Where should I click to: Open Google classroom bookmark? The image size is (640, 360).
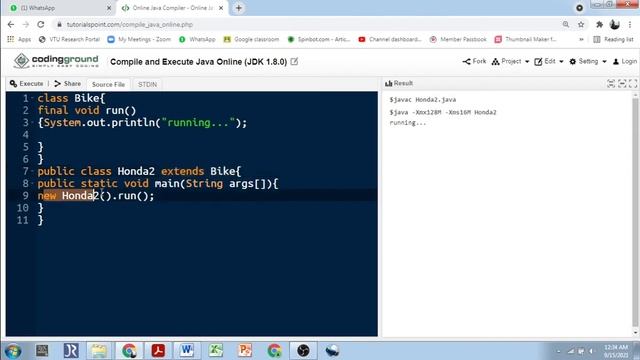[251, 39]
